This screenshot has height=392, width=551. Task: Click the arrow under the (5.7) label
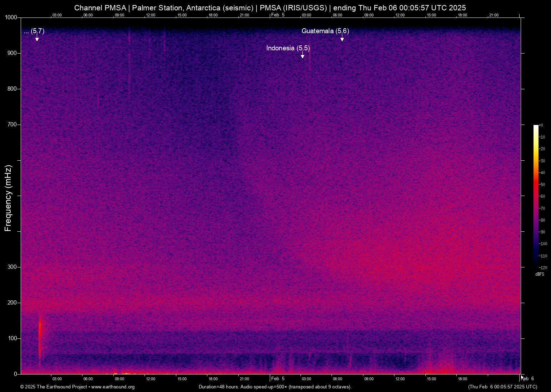(37, 38)
